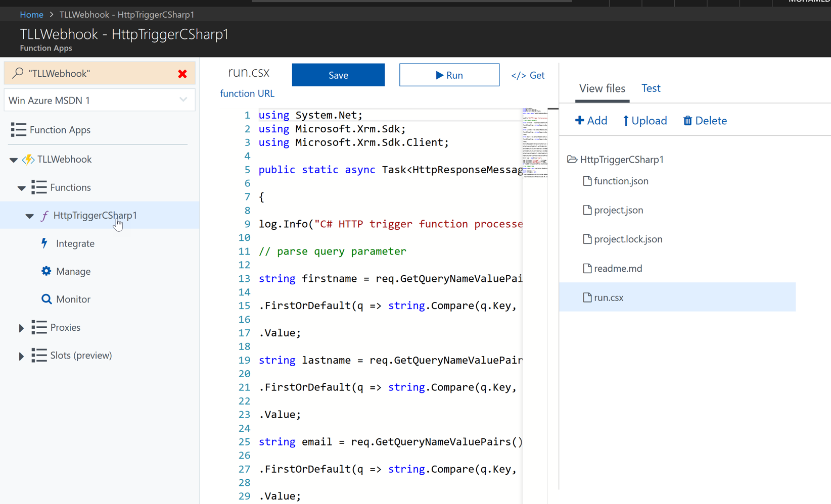The image size is (831, 504).
Task: Expand the Proxies tree node
Action: (x=21, y=328)
